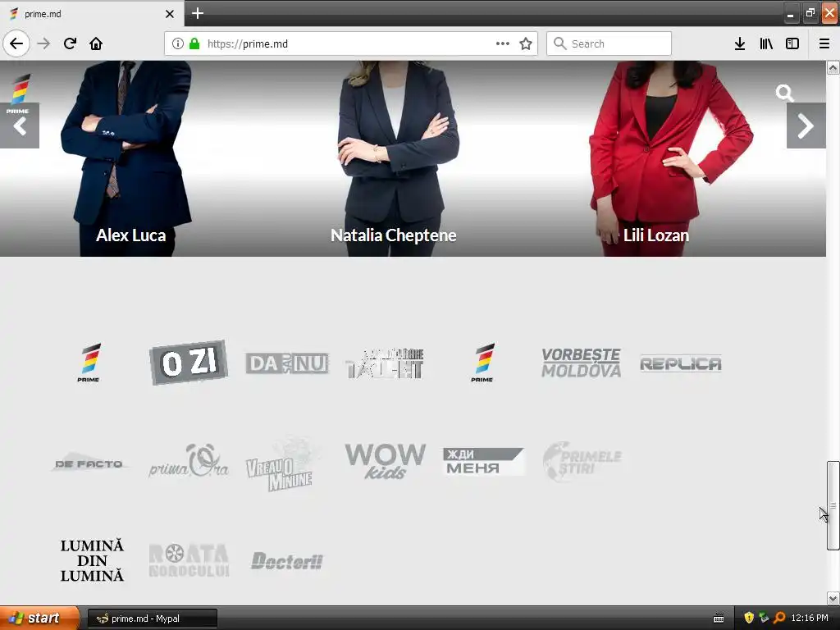Go to the browser Home page icon
The image size is (840, 630).
click(x=96, y=43)
